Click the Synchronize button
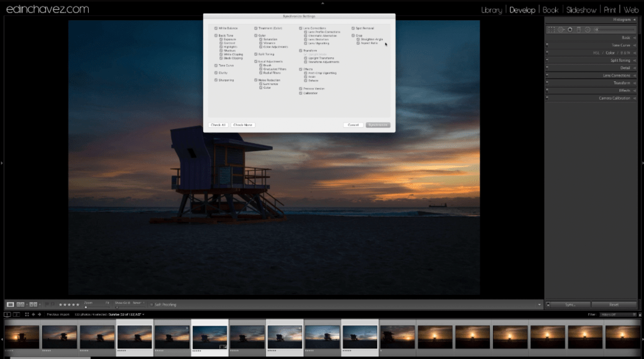 378,125
